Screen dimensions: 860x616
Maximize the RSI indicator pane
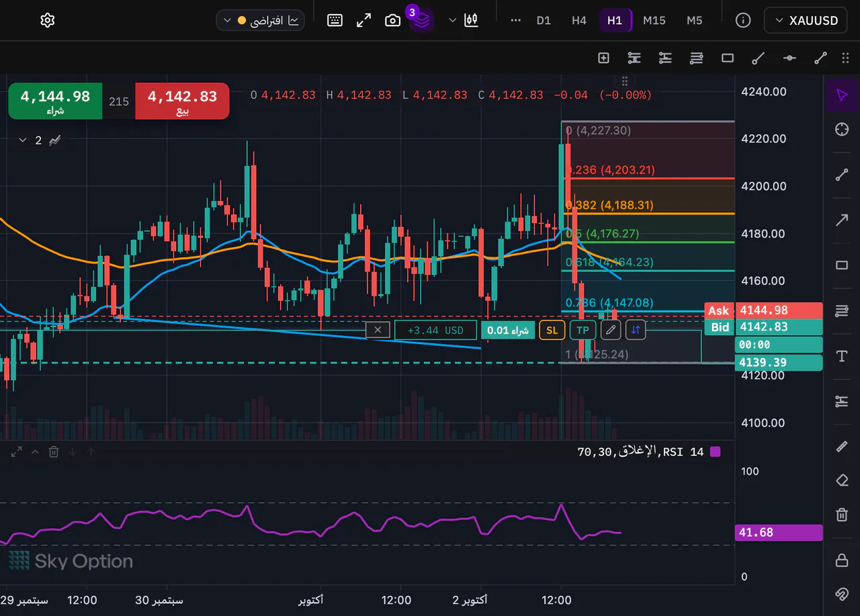[17, 452]
